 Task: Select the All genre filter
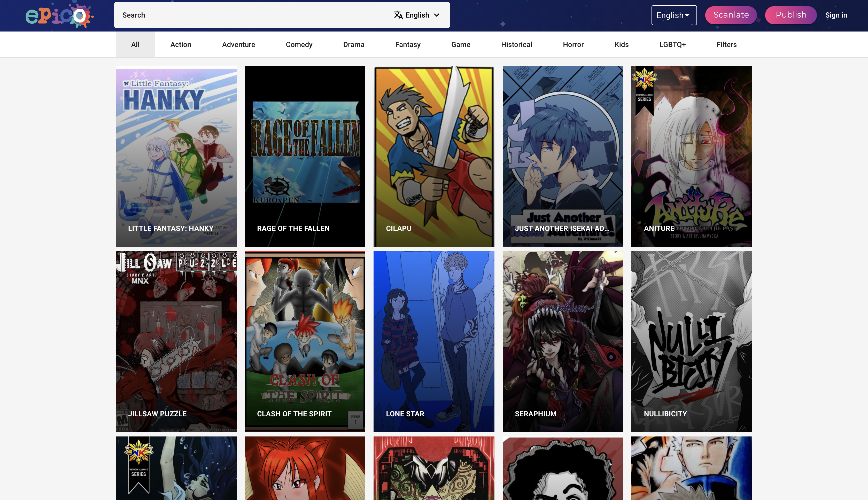click(x=135, y=44)
